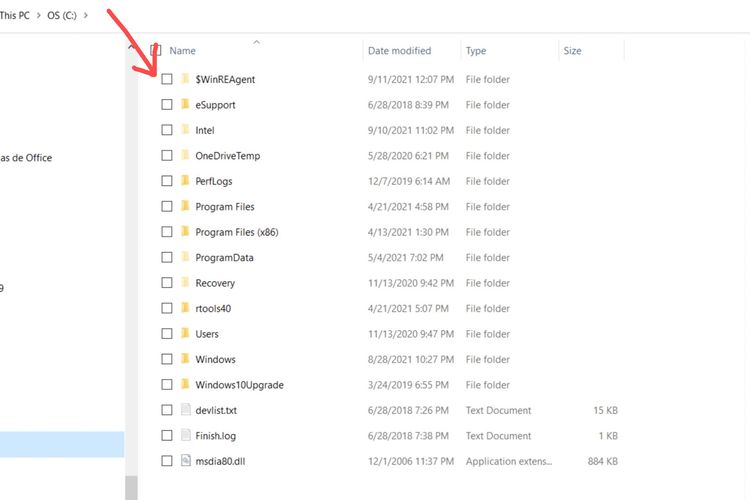Click the devlist.txt text file icon

click(x=185, y=410)
